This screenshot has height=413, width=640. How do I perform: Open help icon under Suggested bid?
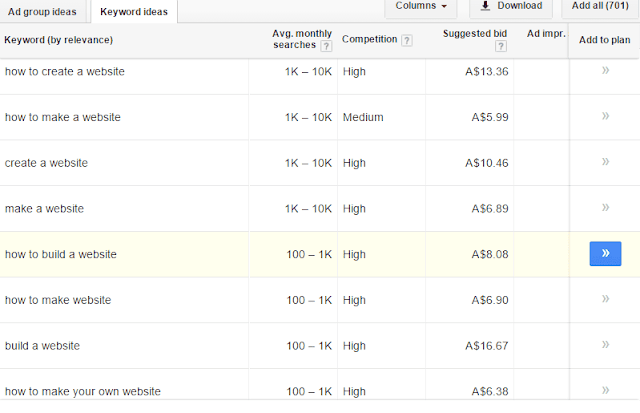[501, 46]
